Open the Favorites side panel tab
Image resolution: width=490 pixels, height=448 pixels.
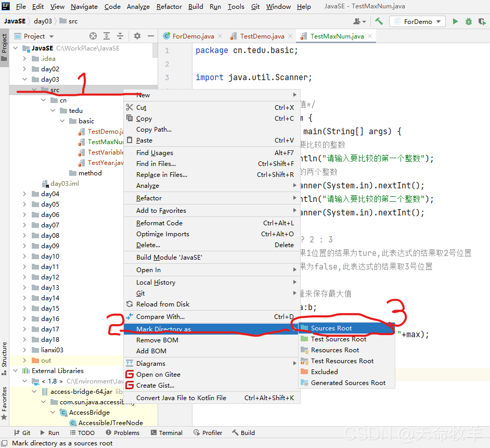pos(4,404)
